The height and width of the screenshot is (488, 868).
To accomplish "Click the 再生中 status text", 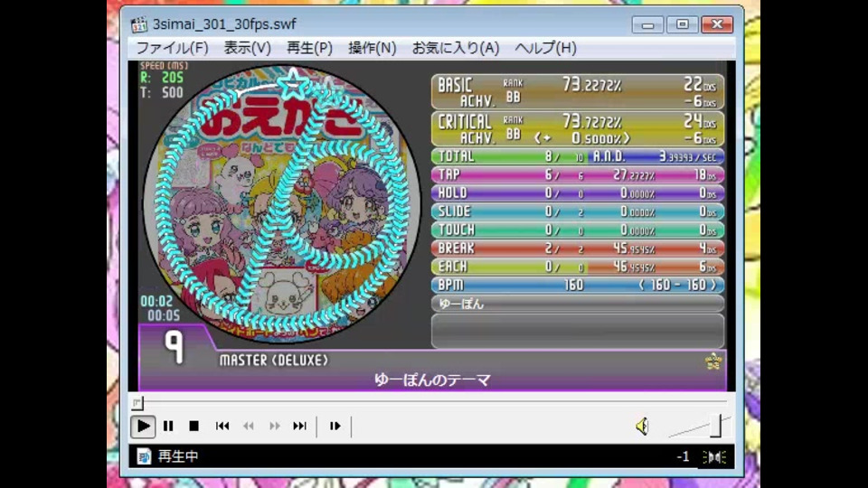I will 178,456.
